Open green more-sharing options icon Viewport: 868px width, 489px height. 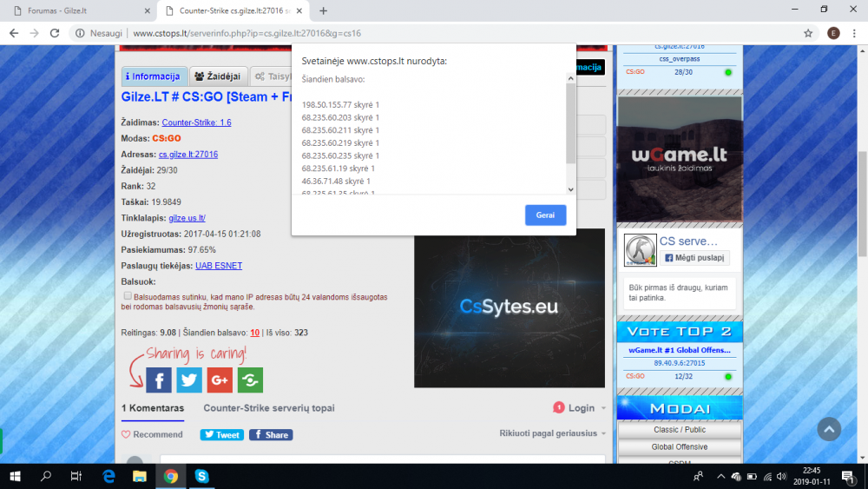(x=250, y=380)
